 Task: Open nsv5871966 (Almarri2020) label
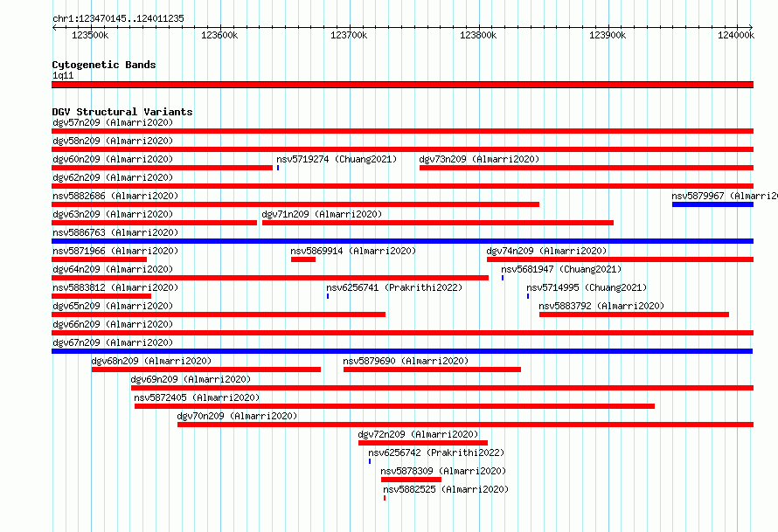pyautogui.click(x=115, y=251)
